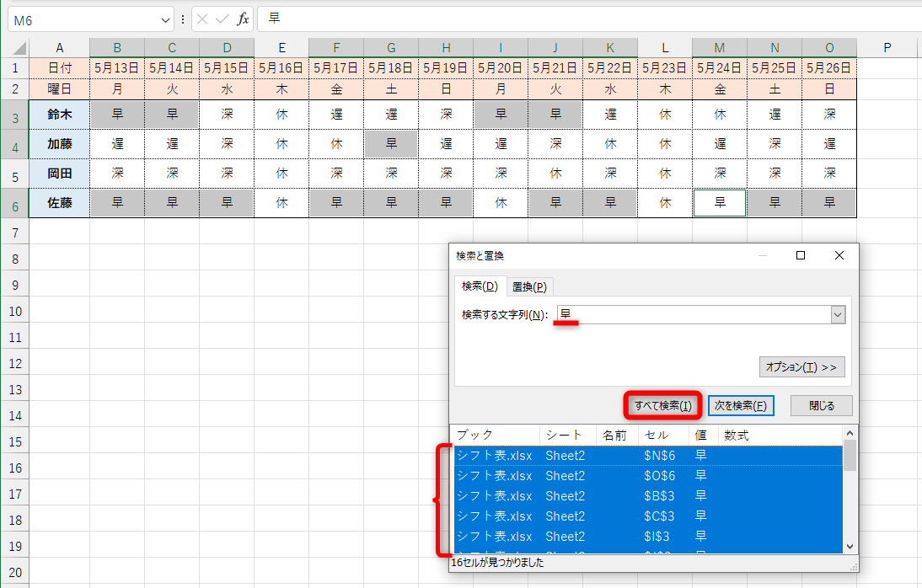Viewport: 922px width, 588px height.
Task: Open the Name Box dropdown arrow
Action: coord(165,18)
